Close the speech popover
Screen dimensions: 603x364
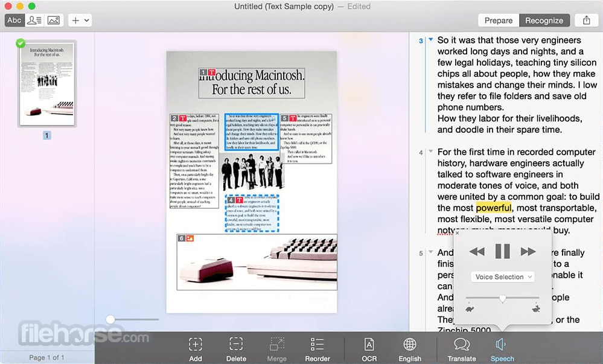(458, 233)
